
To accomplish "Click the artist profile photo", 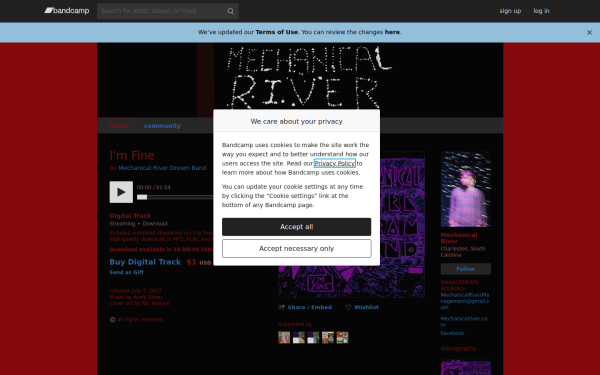I will 466,189.
